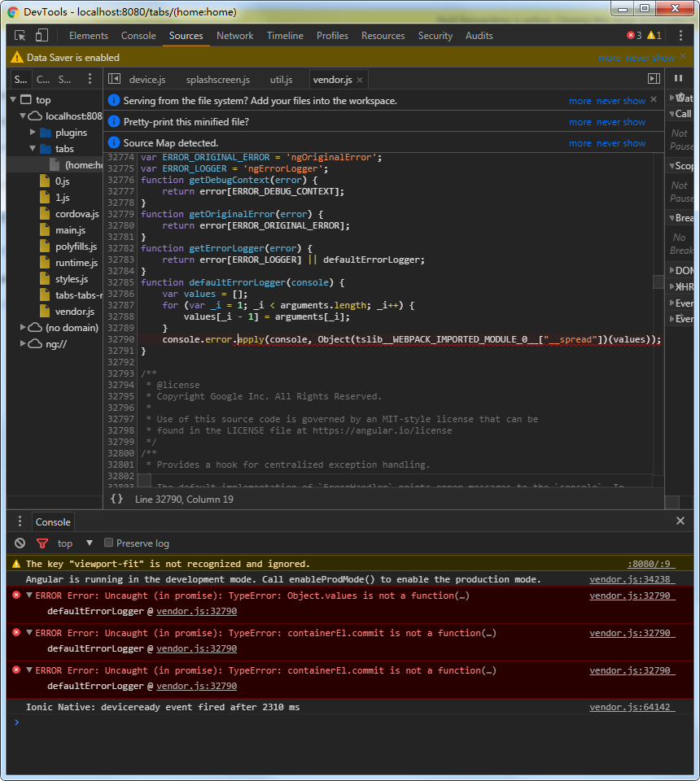Select the 1.js file in navigator
The image size is (700, 781).
pyautogui.click(x=63, y=198)
